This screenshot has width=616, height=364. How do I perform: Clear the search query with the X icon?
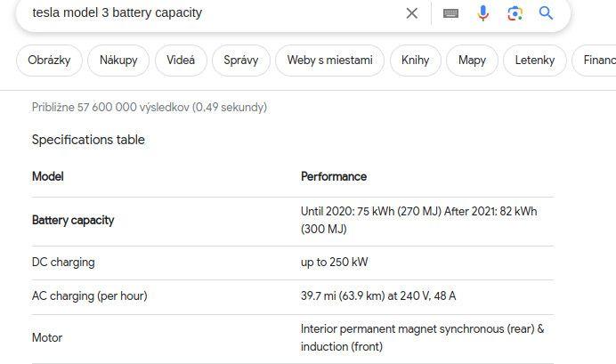tap(411, 13)
